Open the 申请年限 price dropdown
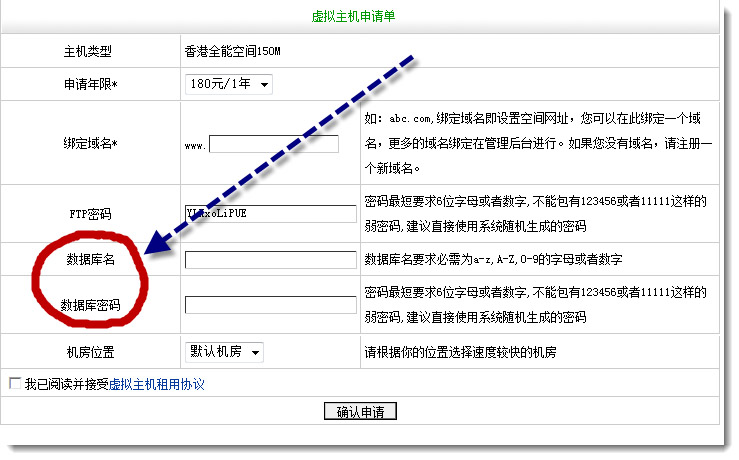This screenshot has height=460, width=739. [228, 85]
